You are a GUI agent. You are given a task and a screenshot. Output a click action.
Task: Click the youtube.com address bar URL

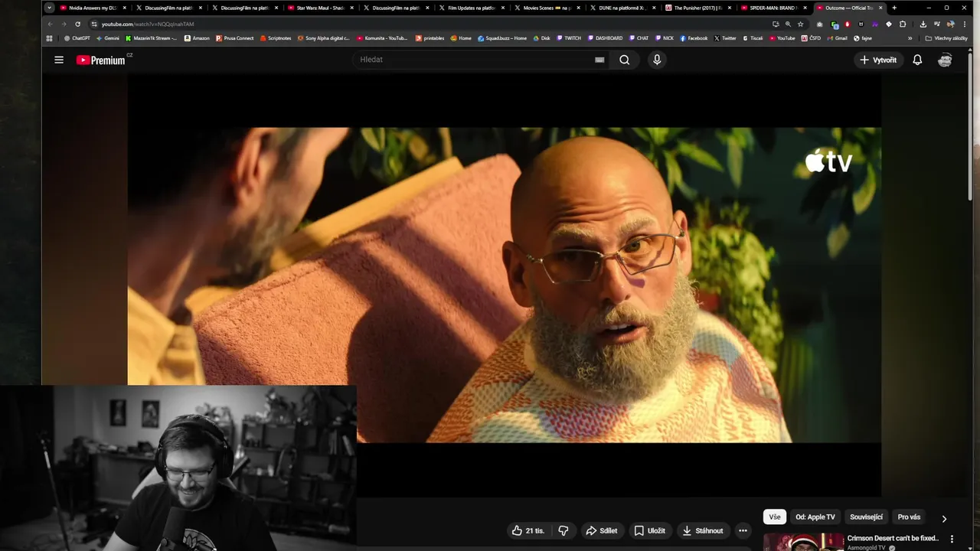click(x=148, y=24)
